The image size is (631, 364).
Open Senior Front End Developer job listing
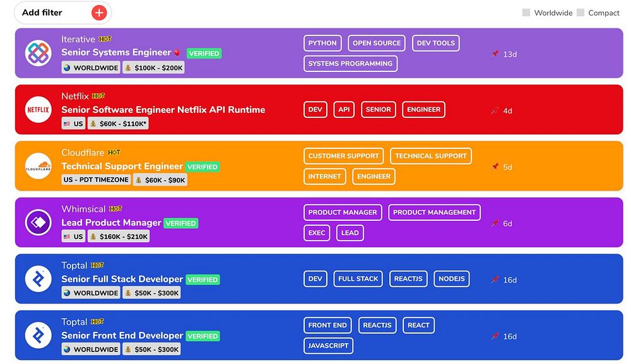coord(122,336)
